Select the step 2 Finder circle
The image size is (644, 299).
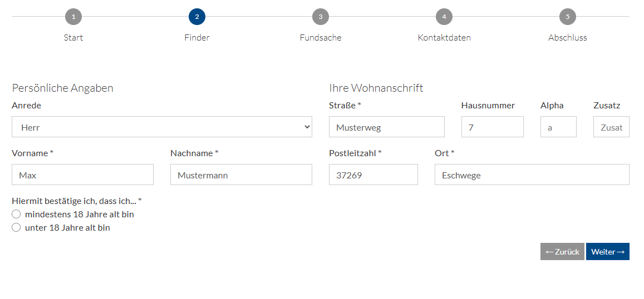(x=197, y=17)
